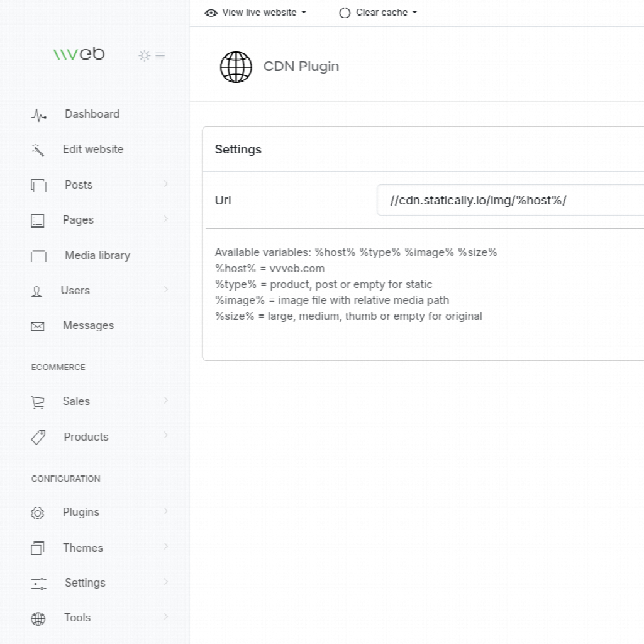
Task: Click the Dashboard pulse icon
Action: pos(38,116)
